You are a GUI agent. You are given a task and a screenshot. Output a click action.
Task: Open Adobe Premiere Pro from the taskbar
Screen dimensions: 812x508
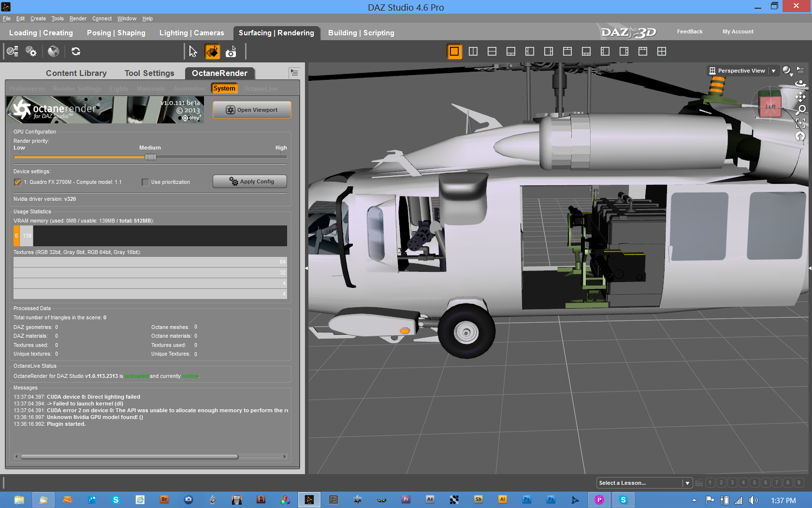pos(406,500)
